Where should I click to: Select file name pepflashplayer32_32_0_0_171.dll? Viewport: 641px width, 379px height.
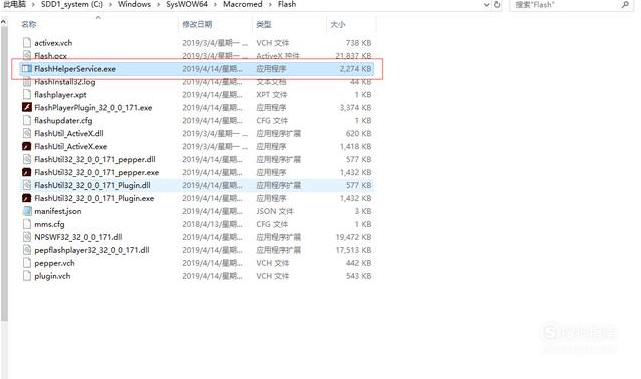(x=92, y=250)
